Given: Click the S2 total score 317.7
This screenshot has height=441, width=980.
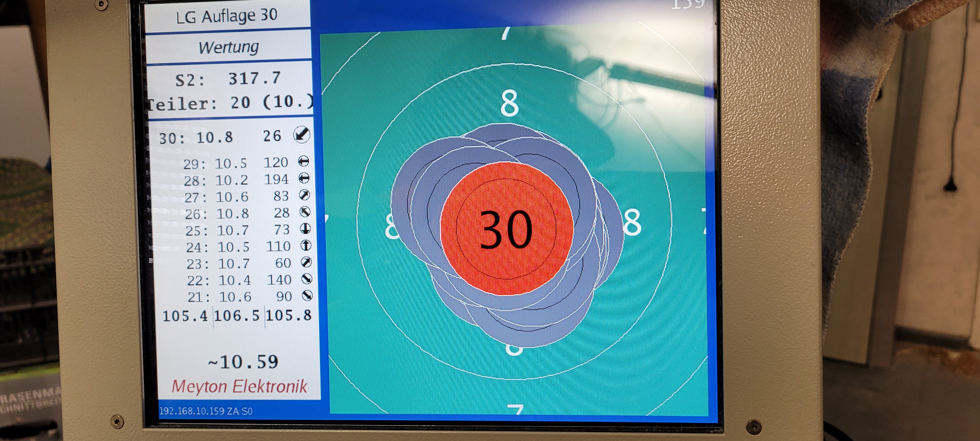Looking at the screenshot, I should (254, 78).
